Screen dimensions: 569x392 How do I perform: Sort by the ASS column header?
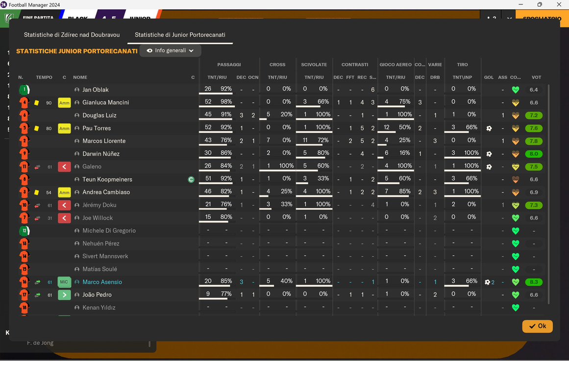tap(503, 77)
